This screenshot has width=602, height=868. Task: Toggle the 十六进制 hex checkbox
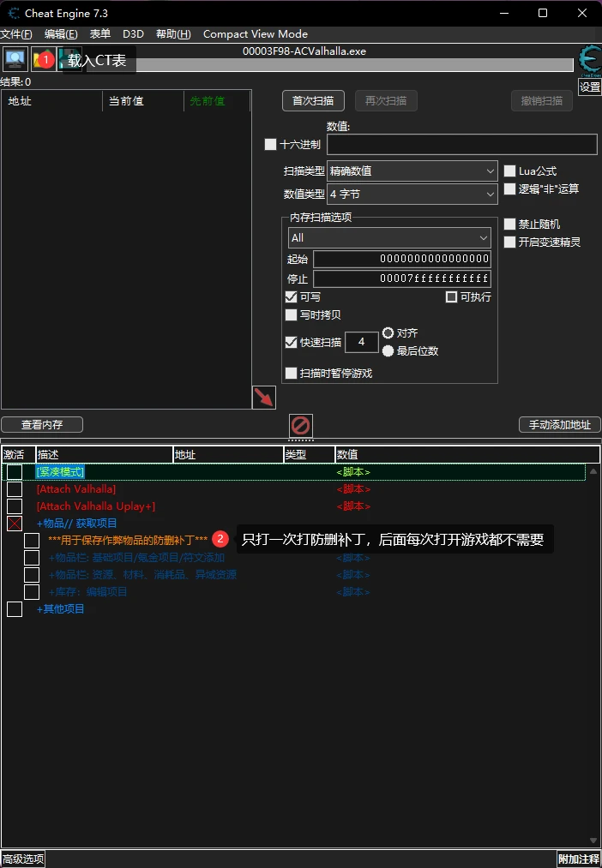[270, 145]
